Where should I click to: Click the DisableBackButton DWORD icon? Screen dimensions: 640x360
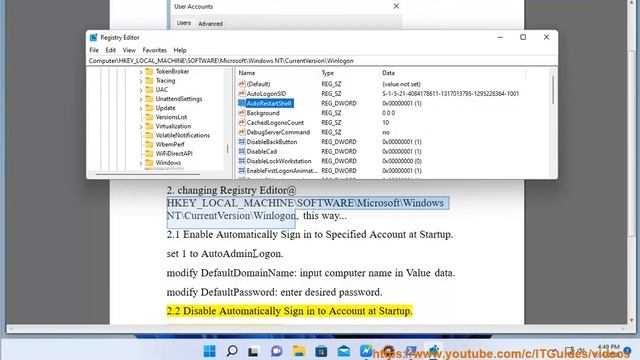(242, 142)
